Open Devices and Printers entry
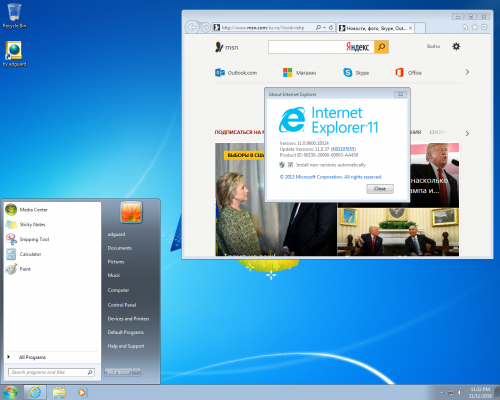The height and width of the screenshot is (400, 500). coord(128,319)
